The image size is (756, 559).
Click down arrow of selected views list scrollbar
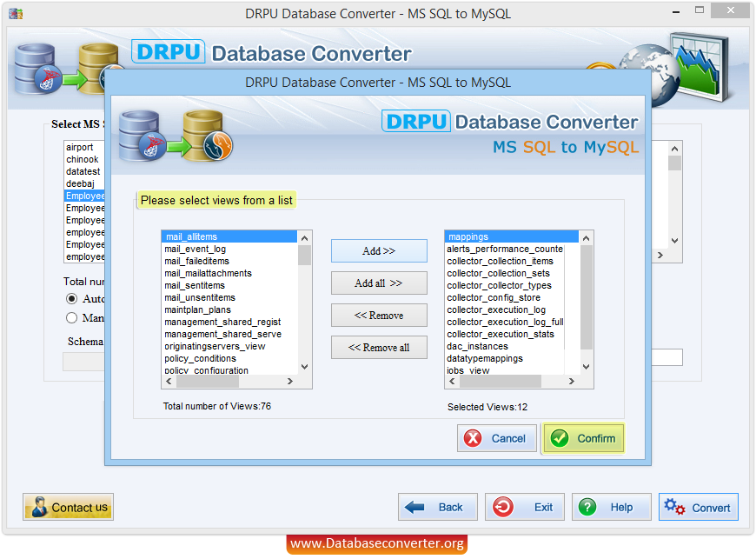tap(587, 367)
